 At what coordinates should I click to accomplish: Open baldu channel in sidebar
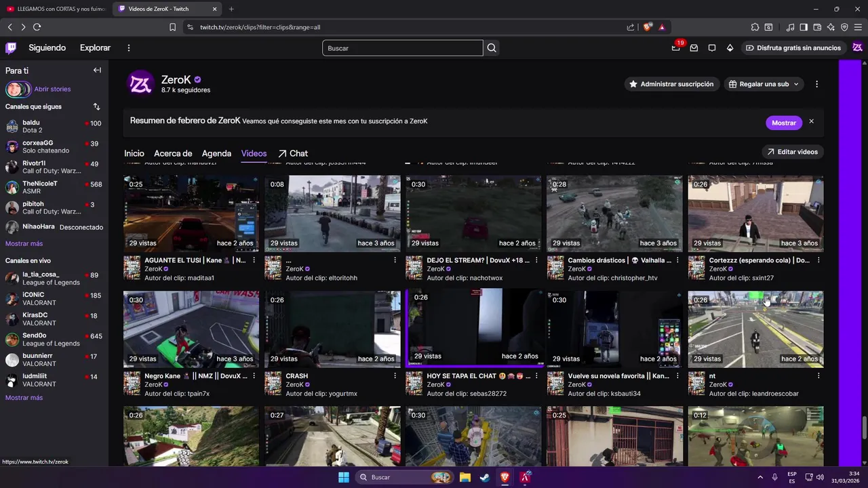(x=54, y=127)
